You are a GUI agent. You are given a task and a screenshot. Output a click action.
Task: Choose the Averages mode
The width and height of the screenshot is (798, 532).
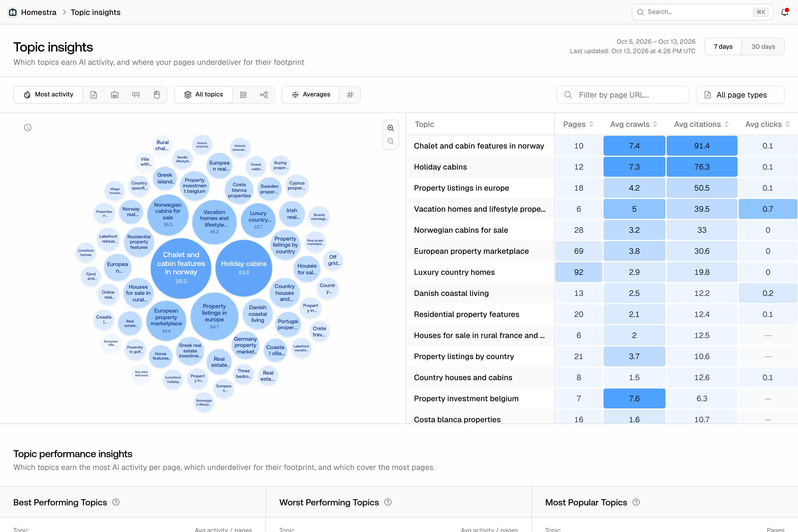[311, 95]
